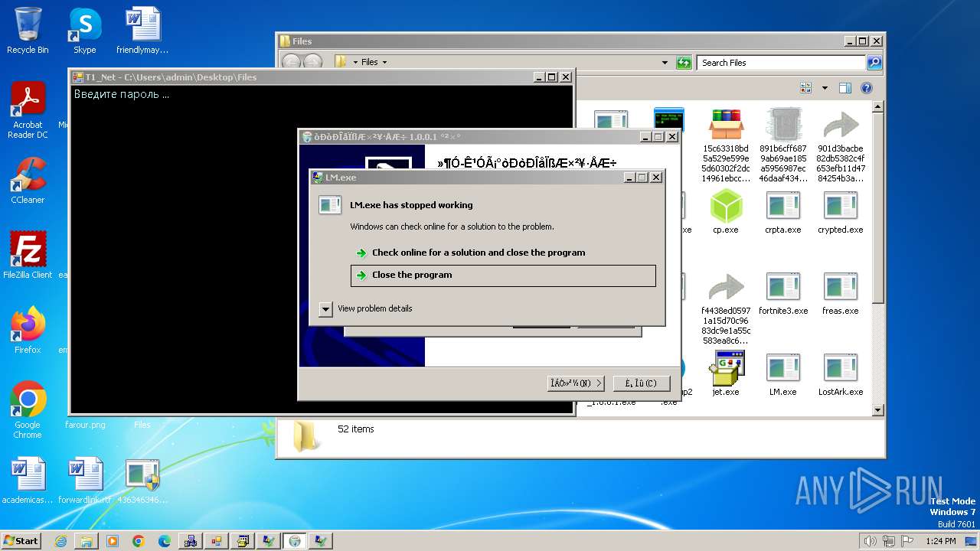Click the search magnifier icon in Explorer

coord(874,63)
